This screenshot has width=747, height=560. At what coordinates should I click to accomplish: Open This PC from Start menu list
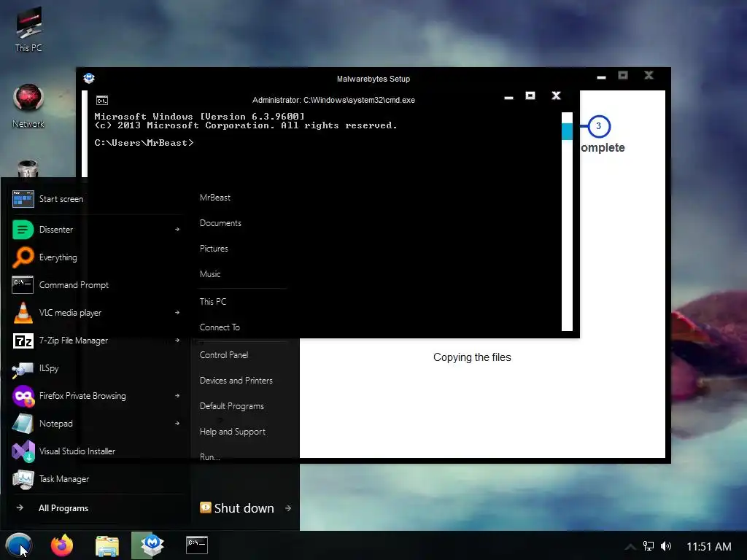[x=213, y=302]
